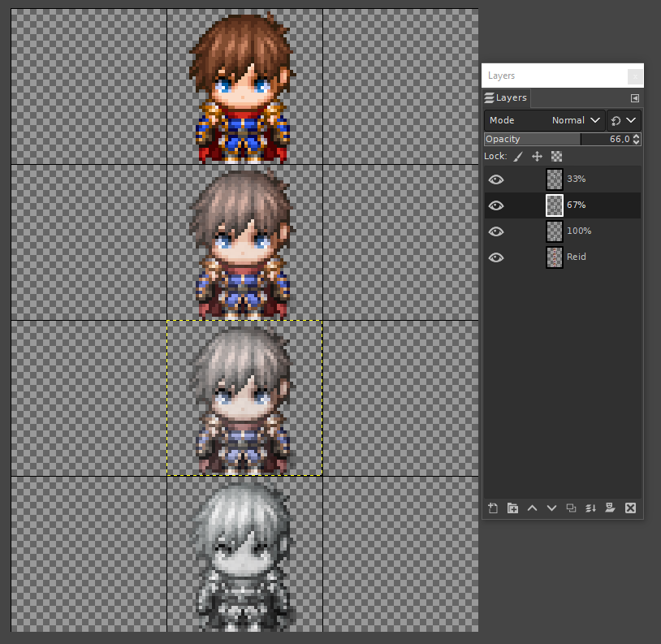Image resolution: width=661 pixels, height=644 pixels.
Task: Open the Layers panel menu
Action: [634, 97]
